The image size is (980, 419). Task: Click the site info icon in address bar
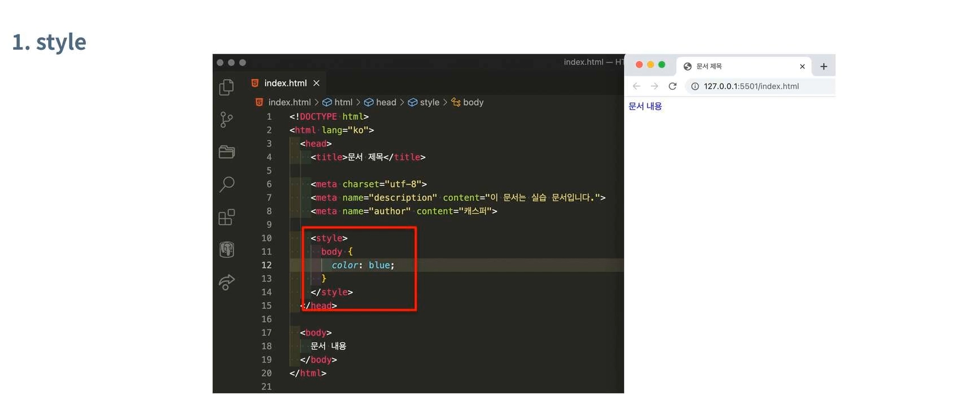695,86
